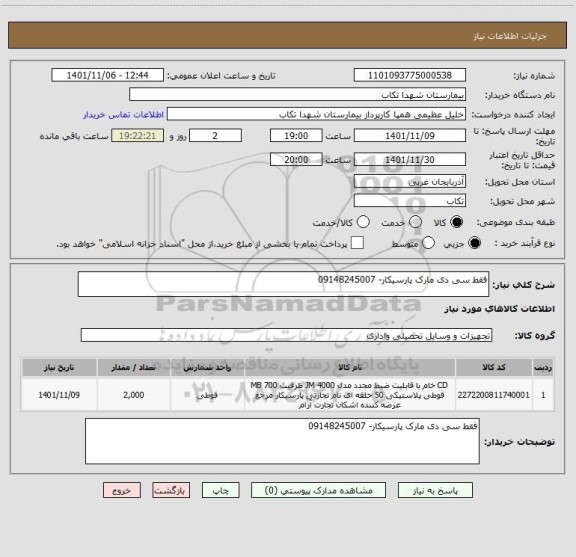Click the گروه کالا field تجهیزات و وسایل
Viewport: 576px width, 557px height.
coord(287,335)
